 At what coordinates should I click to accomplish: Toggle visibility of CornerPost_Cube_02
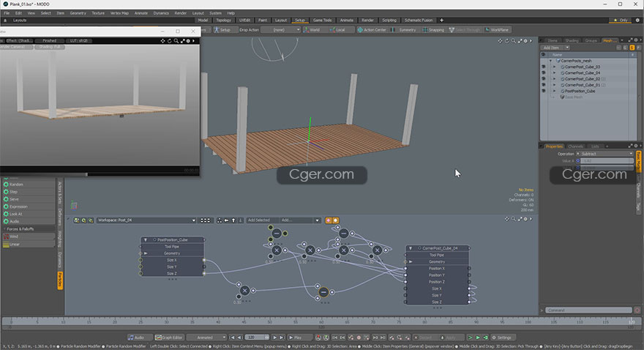click(543, 79)
